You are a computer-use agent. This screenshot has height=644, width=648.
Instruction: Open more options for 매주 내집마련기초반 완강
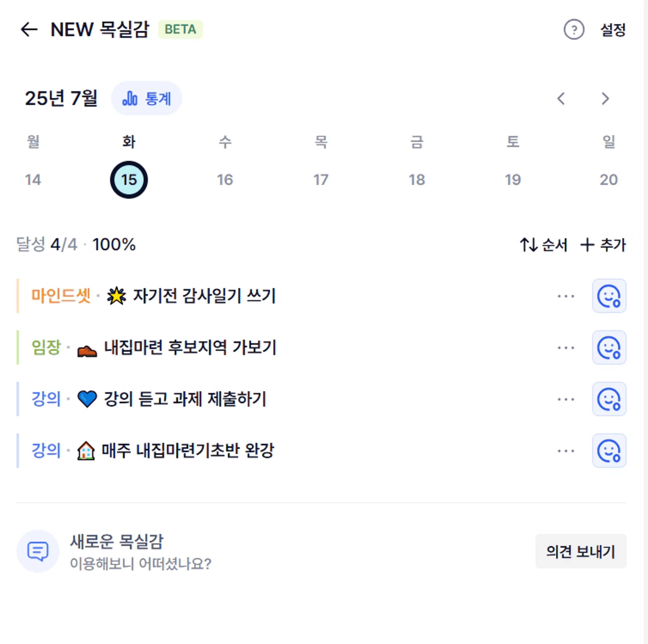click(x=566, y=451)
